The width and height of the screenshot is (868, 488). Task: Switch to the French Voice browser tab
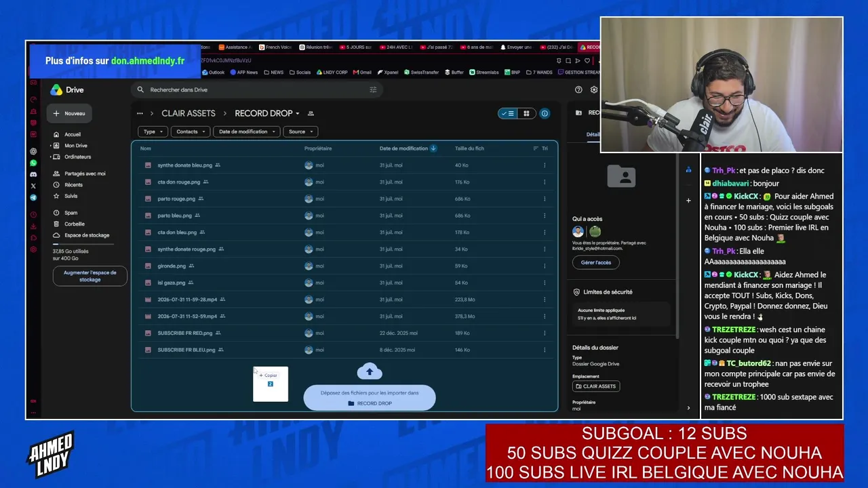(x=275, y=47)
